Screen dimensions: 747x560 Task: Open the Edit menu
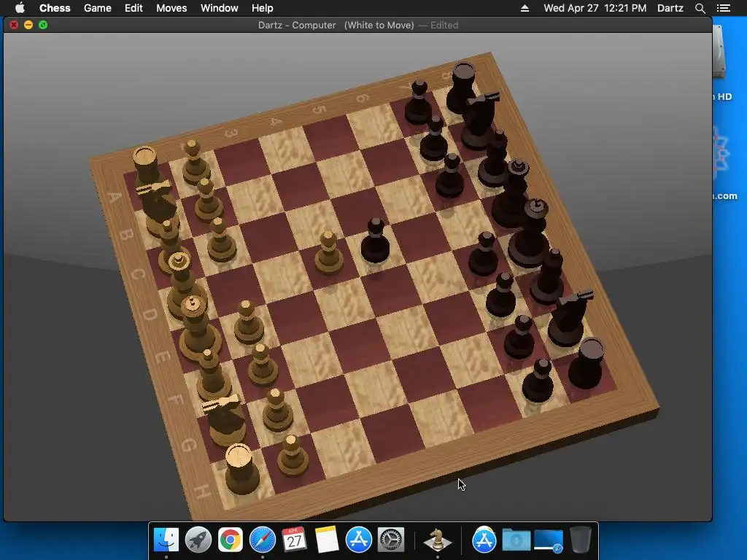pos(133,8)
